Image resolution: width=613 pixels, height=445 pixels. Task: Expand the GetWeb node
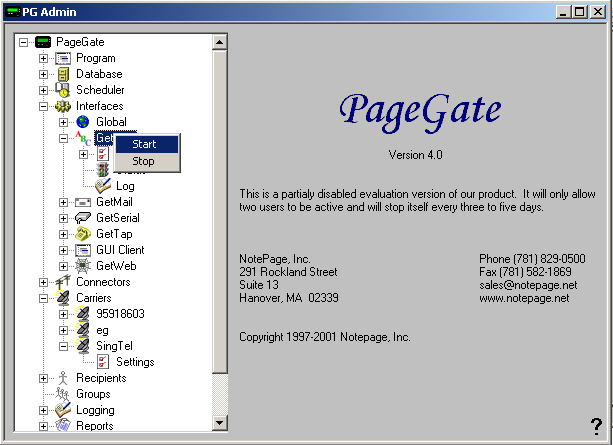[x=63, y=266]
